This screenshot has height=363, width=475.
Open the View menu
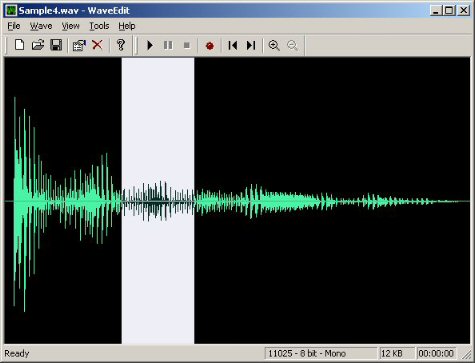coord(71,26)
